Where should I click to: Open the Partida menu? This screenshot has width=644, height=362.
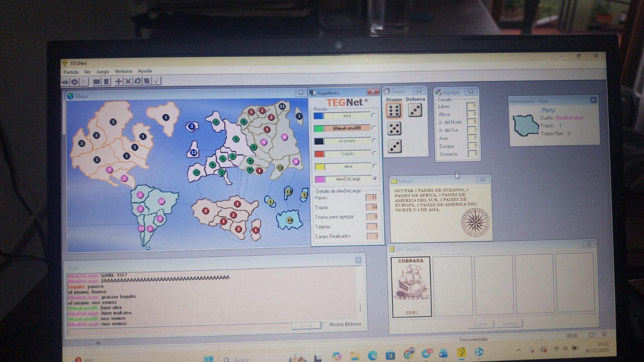[71, 72]
